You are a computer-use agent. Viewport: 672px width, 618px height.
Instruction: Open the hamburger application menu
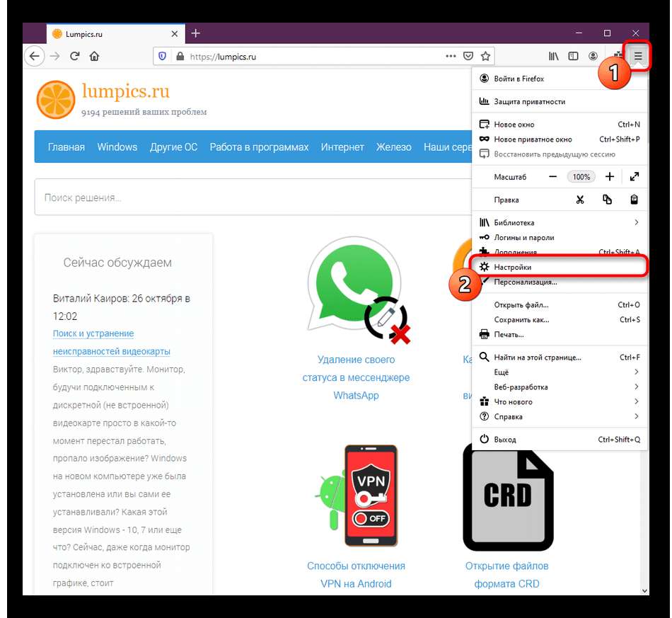(x=638, y=56)
